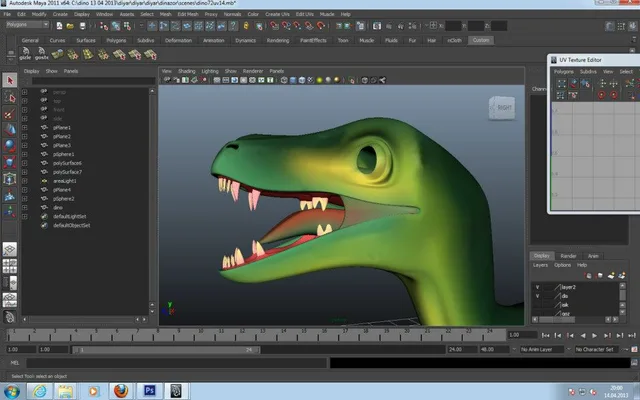Click the New Scene icon
The height and width of the screenshot is (400, 640).
(x=59, y=26)
